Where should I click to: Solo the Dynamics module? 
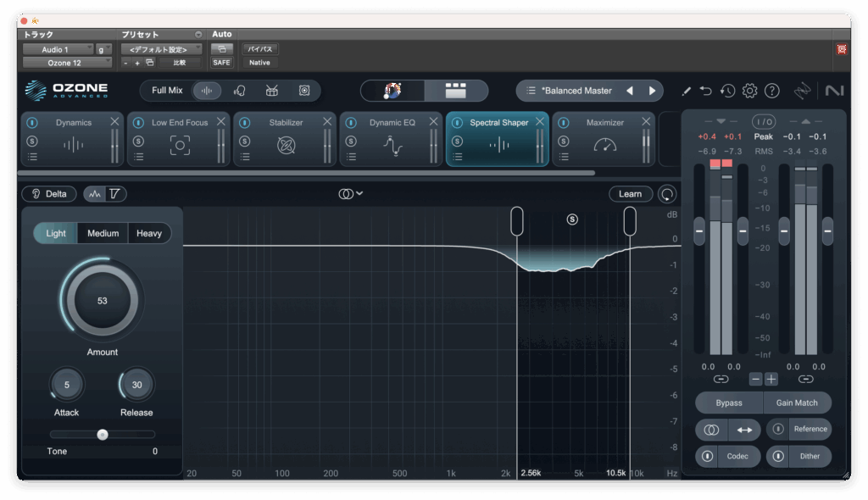[32, 140]
